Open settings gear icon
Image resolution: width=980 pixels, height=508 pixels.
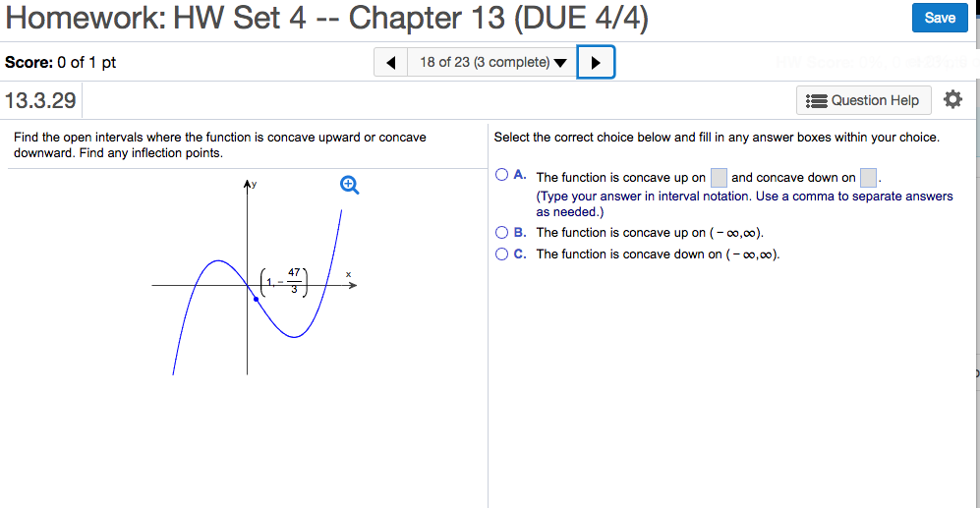coord(952,99)
